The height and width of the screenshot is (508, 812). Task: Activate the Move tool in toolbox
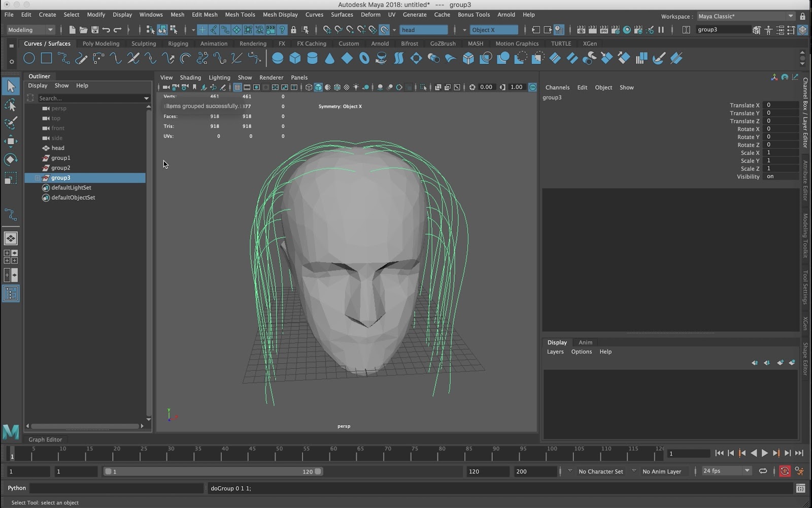tap(11, 141)
